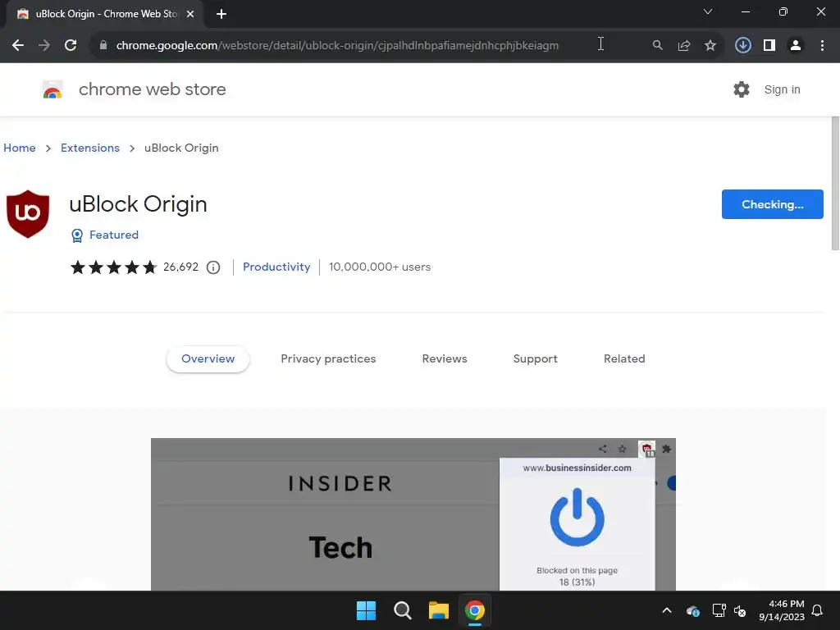Click the Checking... button
Viewport: 840px width, 630px height.
[772, 204]
